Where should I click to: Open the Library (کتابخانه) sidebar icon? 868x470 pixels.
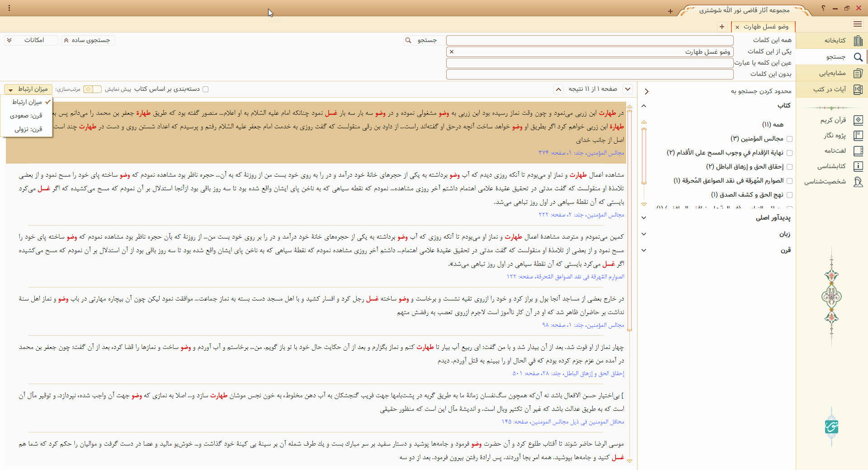click(x=858, y=41)
